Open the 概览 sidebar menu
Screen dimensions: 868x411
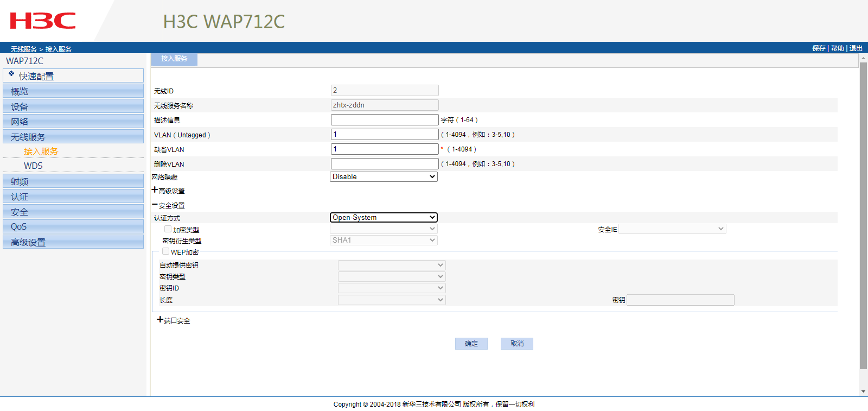coord(73,91)
